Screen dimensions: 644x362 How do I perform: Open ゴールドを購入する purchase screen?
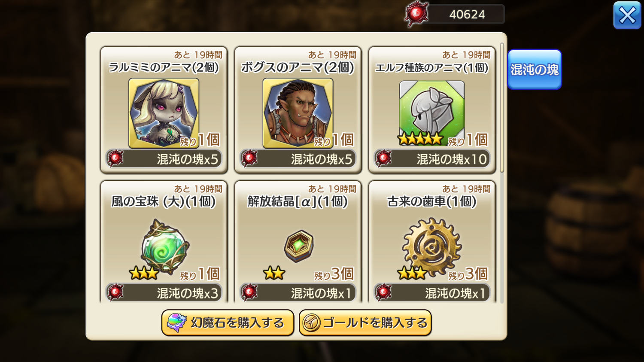pos(365,322)
